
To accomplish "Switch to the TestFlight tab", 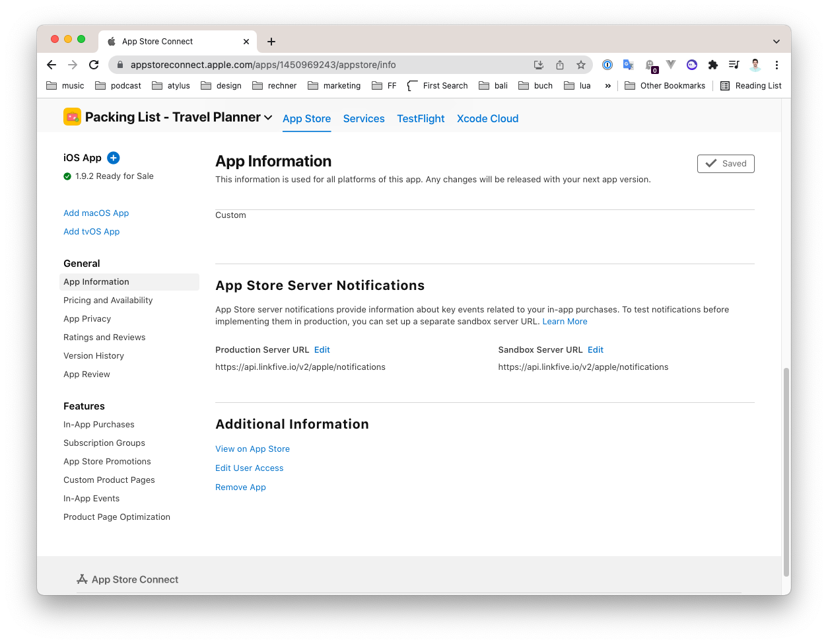I will pos(421,119).
